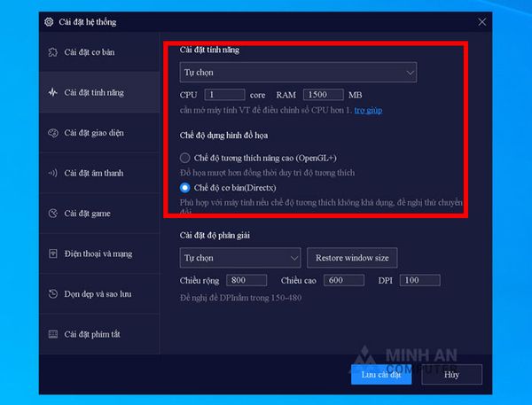The image size is (532, 405).
Task: Click the Cài đặt game icon
Action: coord(52,214)
